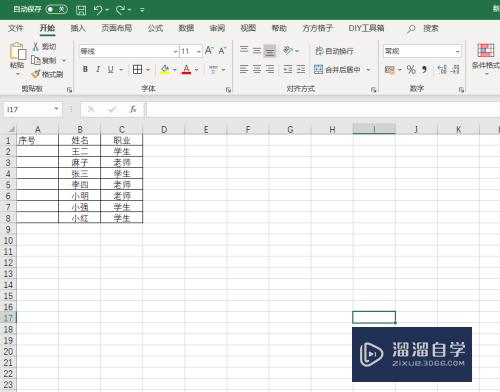Click the Borders icon
Screen dimensions: 500x392
tap(137, 69)
